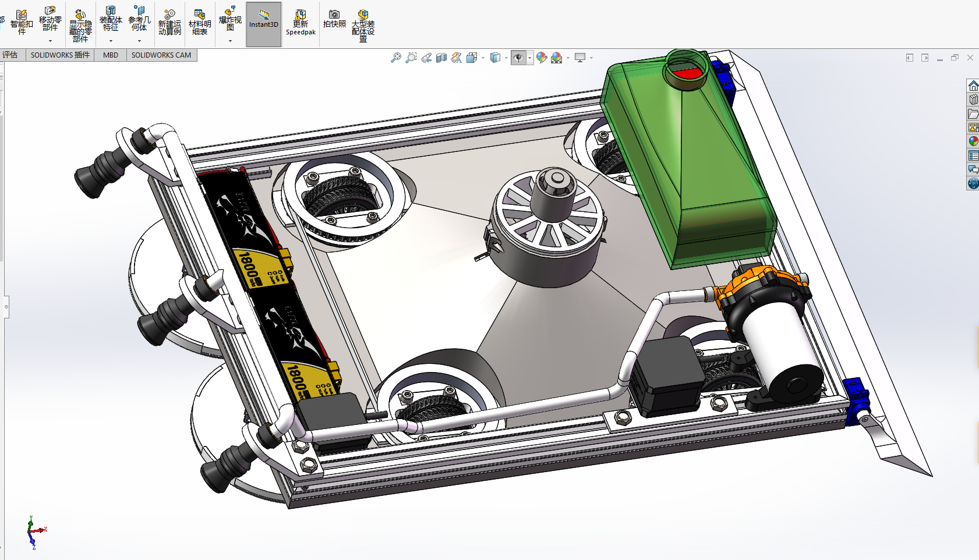Click the right pane-split arrow button
Viewport: 979px width, 560px height.
[925, 58]
